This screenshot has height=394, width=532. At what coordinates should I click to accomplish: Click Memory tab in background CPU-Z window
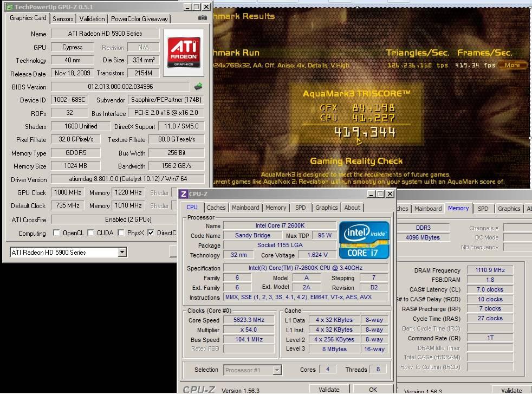coord(458,208)
